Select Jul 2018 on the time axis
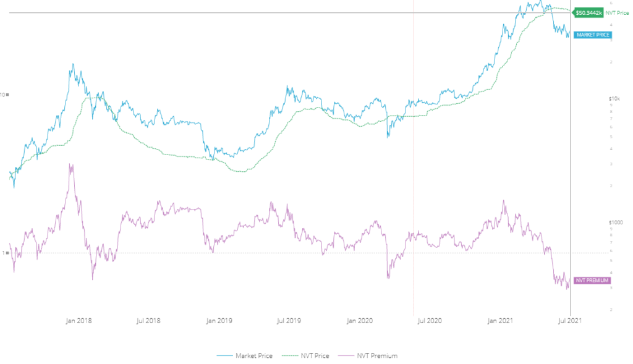The image size is (633, 364). tap(148, 321)
